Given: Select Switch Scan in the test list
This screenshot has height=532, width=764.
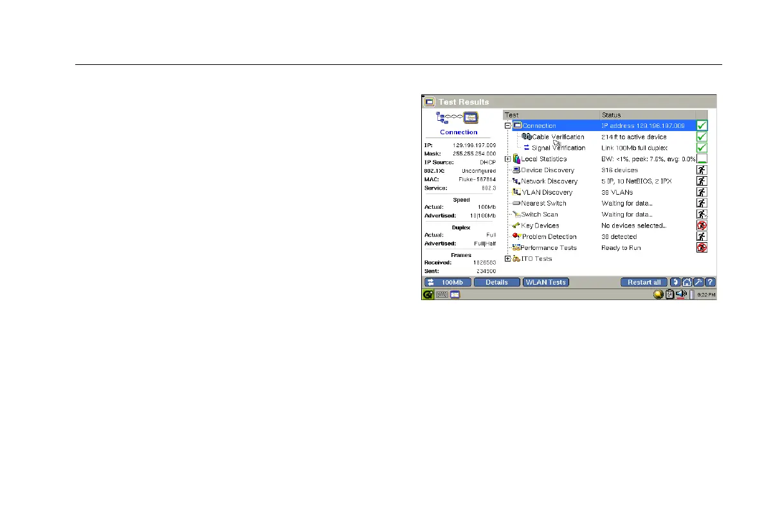Looking at the screenshot, I should (540, 214).
